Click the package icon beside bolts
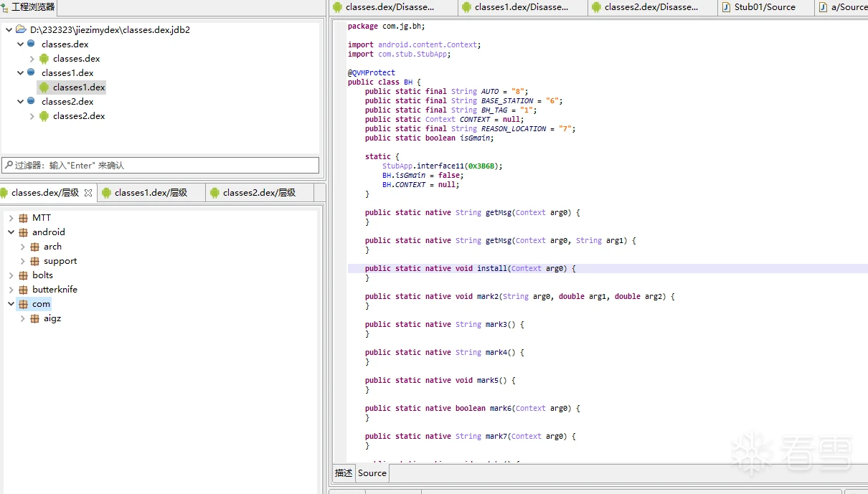 (x=24, y=275)
